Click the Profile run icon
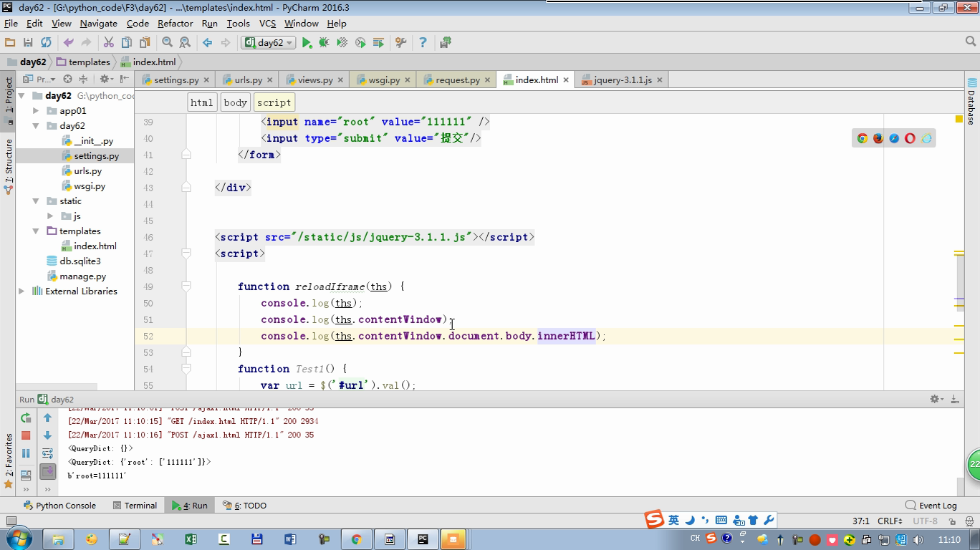 [360, 43]
